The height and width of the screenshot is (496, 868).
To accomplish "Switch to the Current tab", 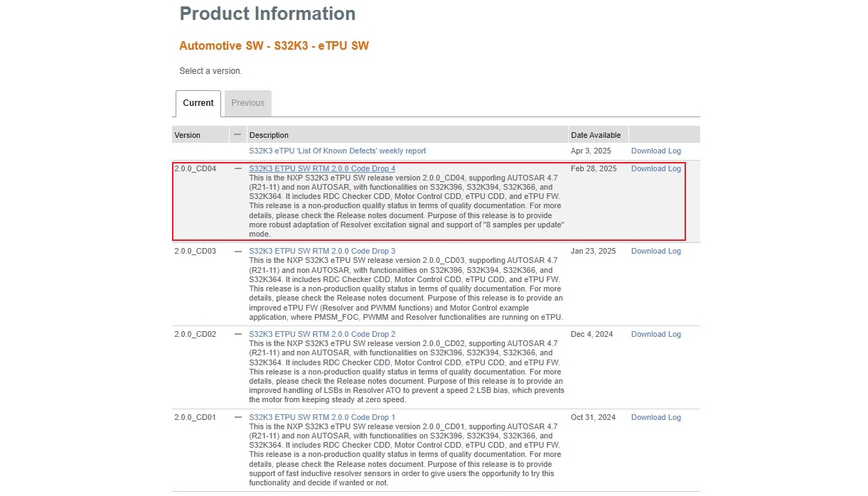I will tap(198, 103).
